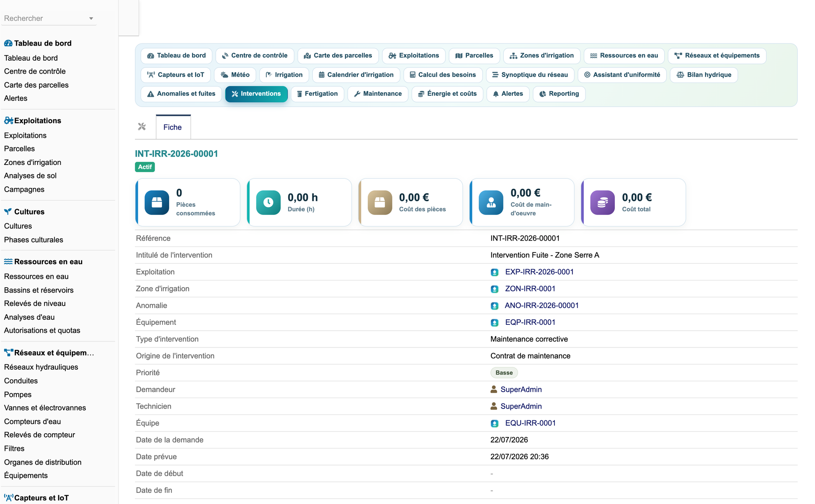Image resolution: width=815 pixels, height=504 pixels.
Task: Click the user icon in Demandeur row
Action: coord(494,389)
